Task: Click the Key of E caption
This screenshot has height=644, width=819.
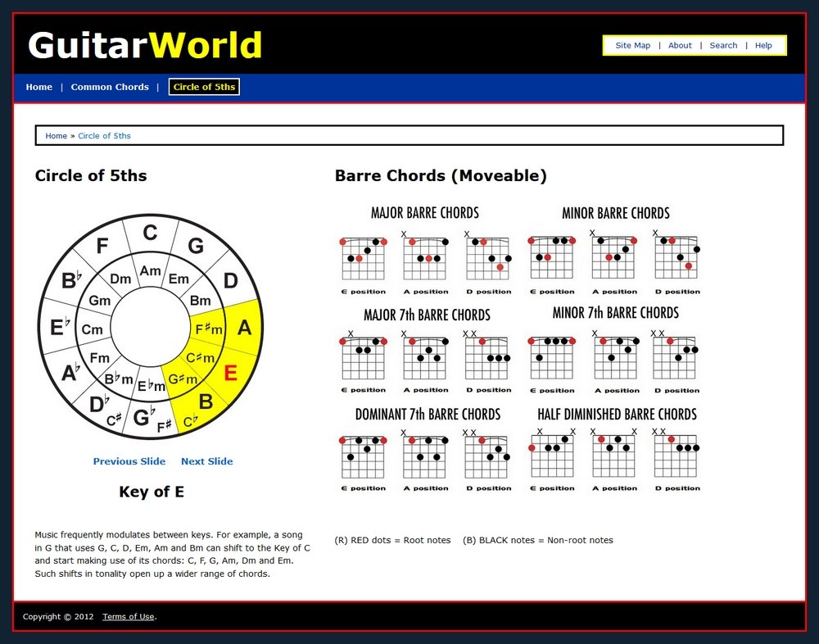Action: pyautogui.click(x=152, y=492)
